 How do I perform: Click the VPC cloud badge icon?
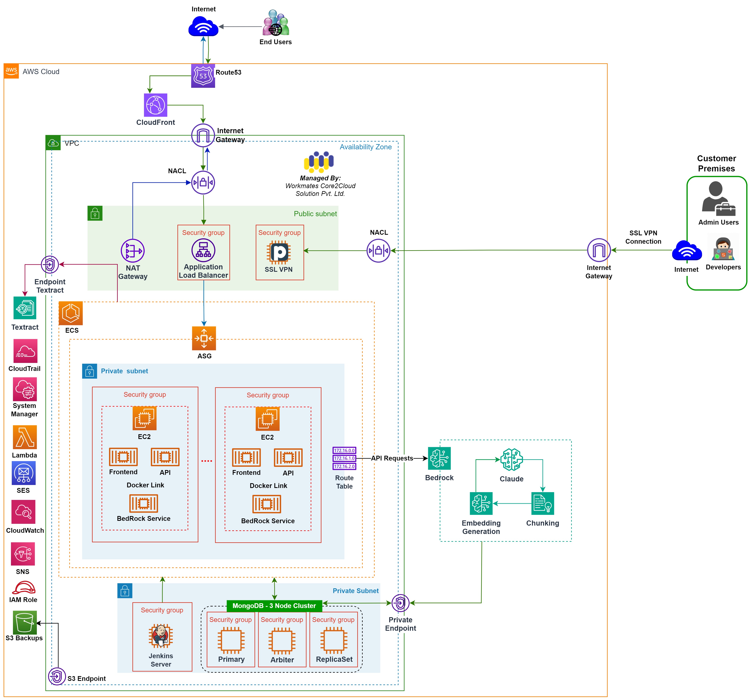53,143
